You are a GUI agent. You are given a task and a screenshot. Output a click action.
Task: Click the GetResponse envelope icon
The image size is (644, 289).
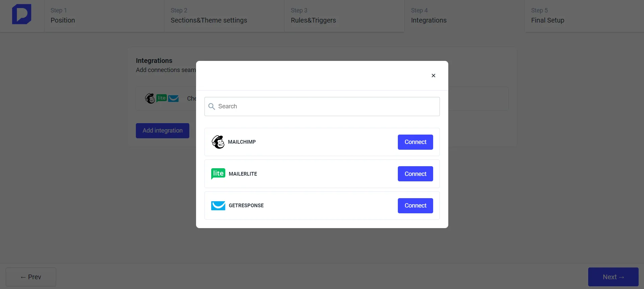(x=218, y=205)
